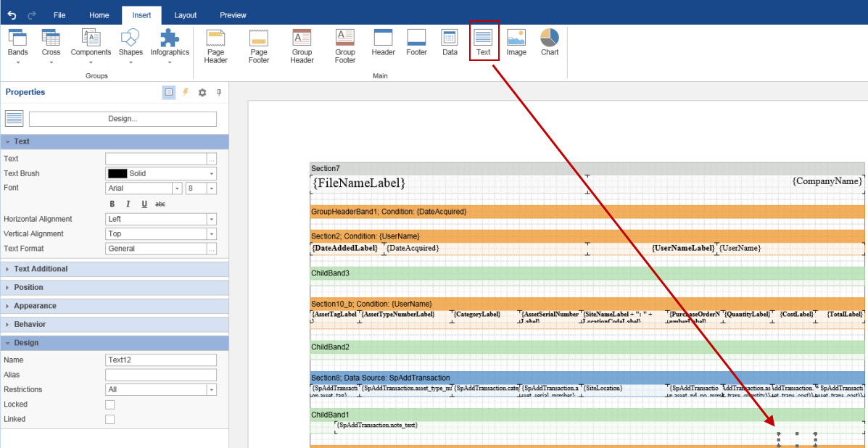Open the Infographics gallery
868x448 pixels.
[x=170, y=46]
